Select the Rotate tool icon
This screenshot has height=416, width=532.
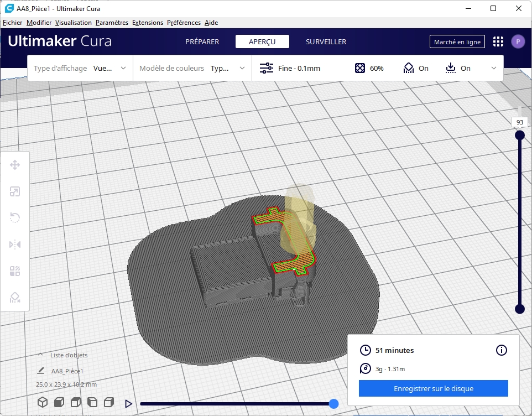tap(15, 217)
